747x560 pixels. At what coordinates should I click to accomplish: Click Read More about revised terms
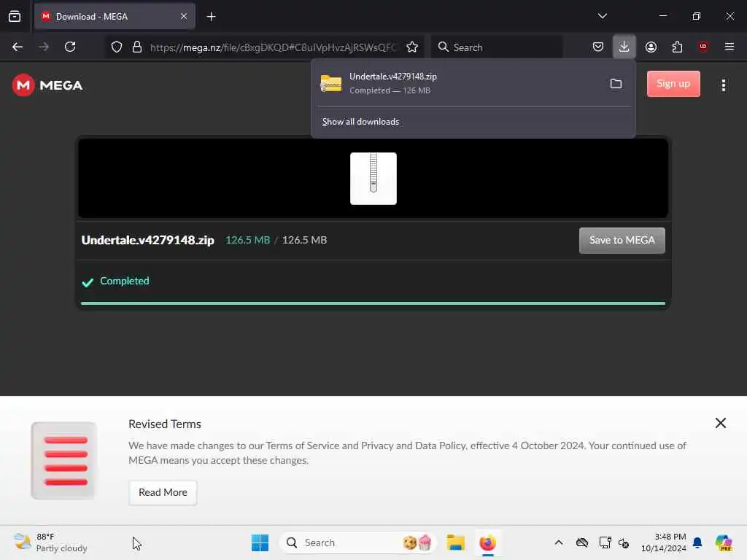(163, 492)
